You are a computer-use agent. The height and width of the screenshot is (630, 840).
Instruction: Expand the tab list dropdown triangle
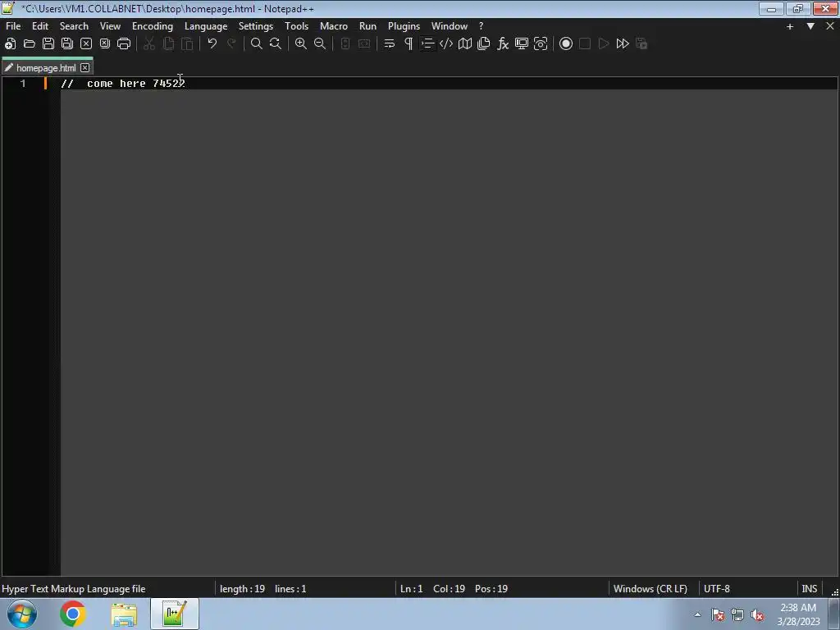[810, 26]
